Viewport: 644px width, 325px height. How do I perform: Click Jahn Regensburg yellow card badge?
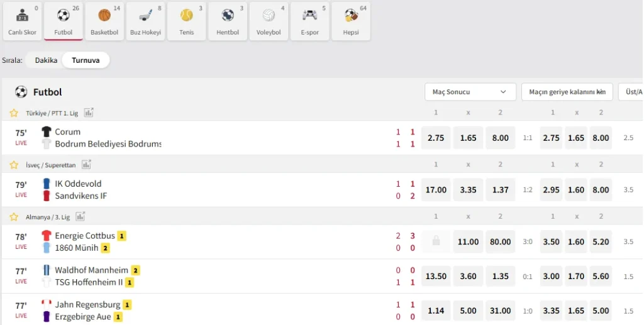pos(127,305)
